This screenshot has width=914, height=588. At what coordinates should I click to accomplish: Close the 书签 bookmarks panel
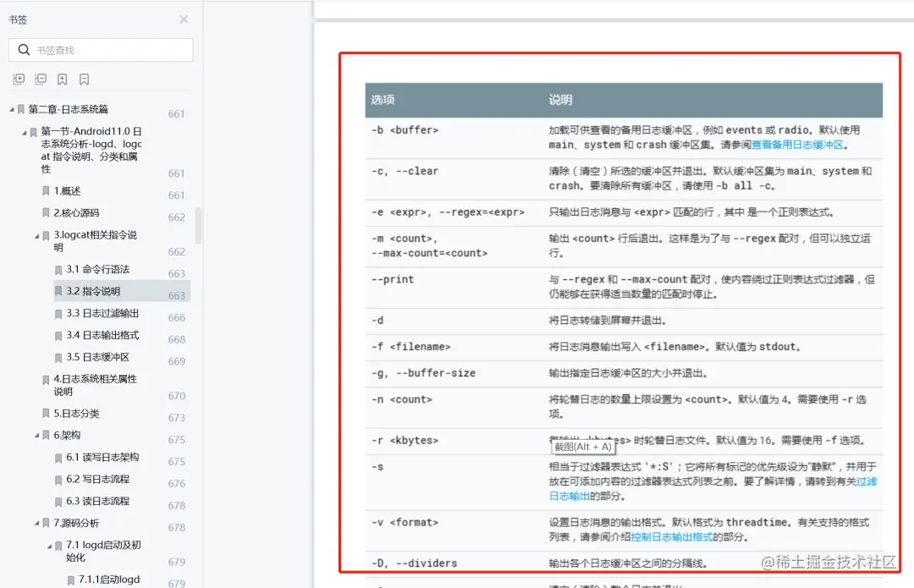[x=184, y=19]
